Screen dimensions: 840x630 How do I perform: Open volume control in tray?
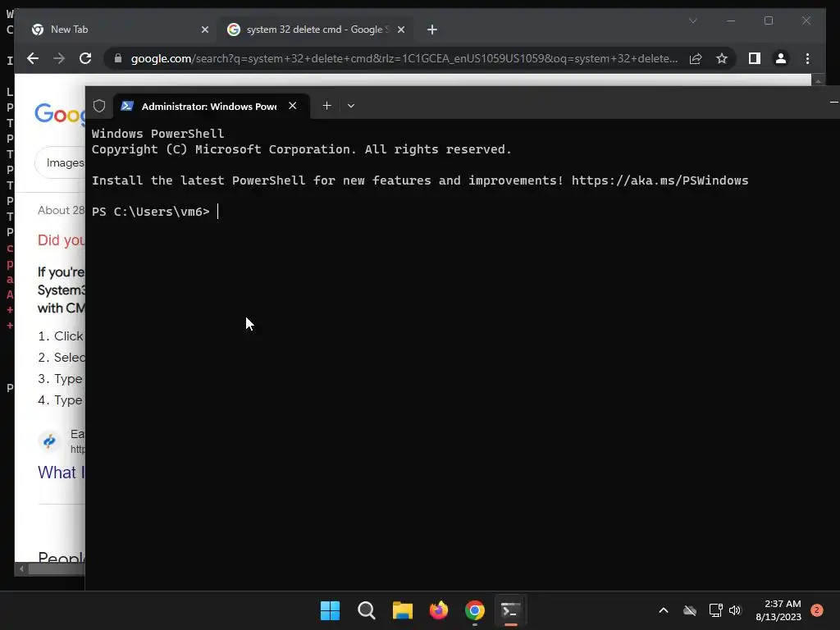[735, 610]
